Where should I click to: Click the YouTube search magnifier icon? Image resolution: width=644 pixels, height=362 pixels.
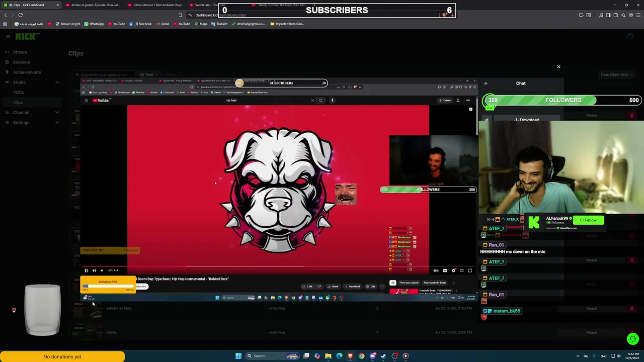(320, 101)
